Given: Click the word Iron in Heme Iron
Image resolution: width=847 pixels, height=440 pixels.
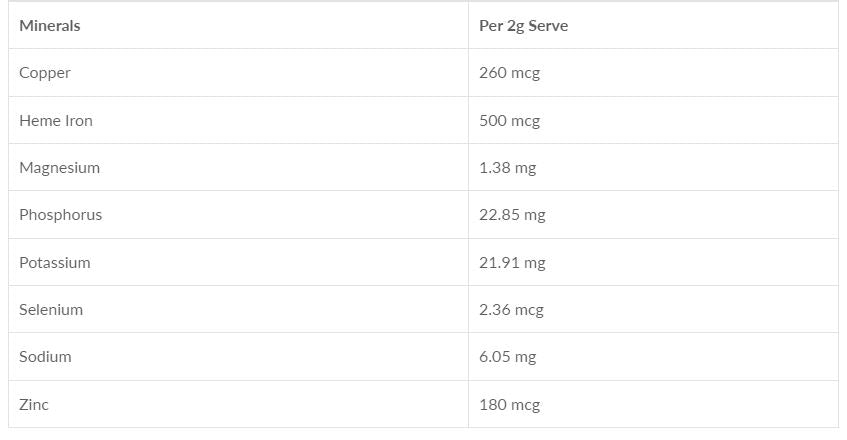Looking at the screenshot, I should (x=79, y=121).
